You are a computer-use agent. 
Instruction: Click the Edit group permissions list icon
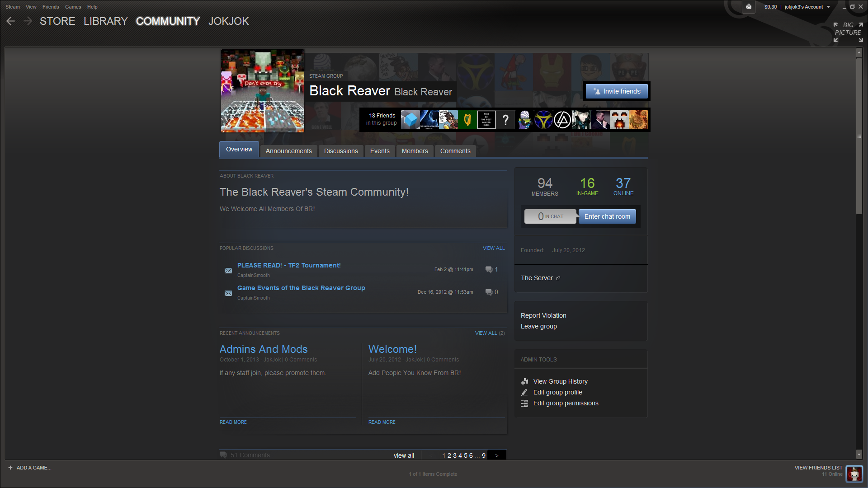pyautogui.click(x=524, y=404)
